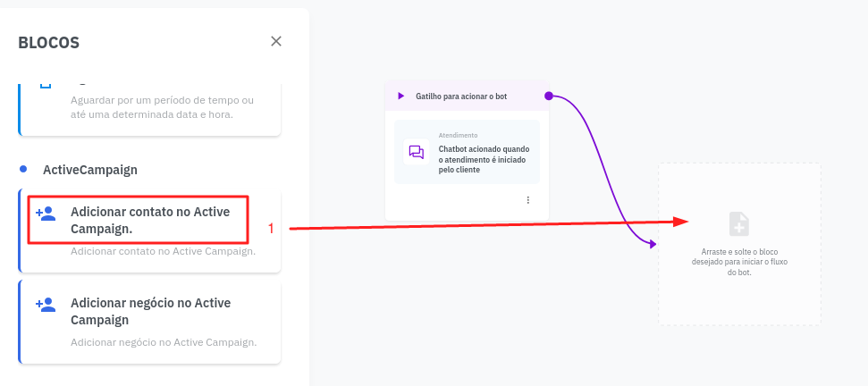Click the "Gatilho para acionar o bot" header
This screenshot has width=868, height=386.
(x=461, y=96)
